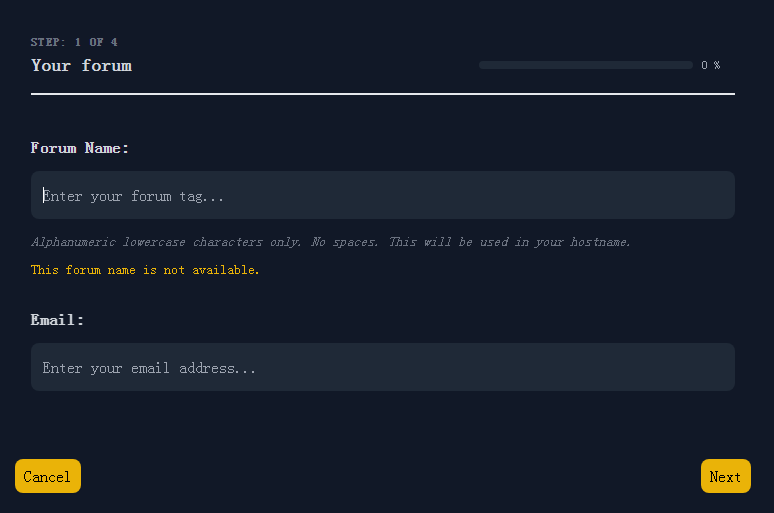Click the Forum Name: label
This screenshot has height=513, width=774.
pyautogui.click(x=79, y=148)
